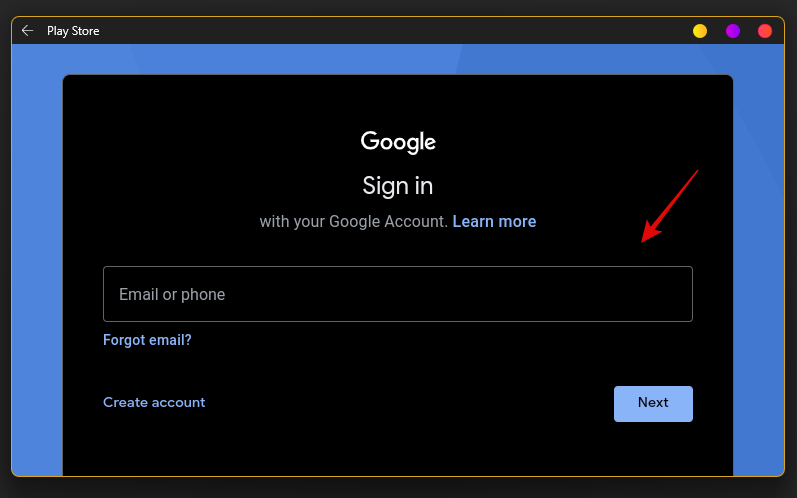Open the Learn more link
The width and height of the screenshot is (797, 498).
494,222
